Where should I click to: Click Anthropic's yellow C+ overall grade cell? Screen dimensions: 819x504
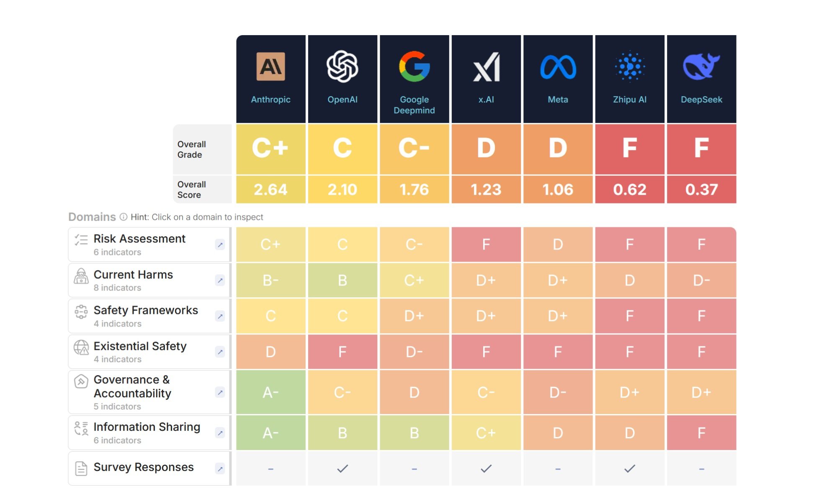coord(270,149)
